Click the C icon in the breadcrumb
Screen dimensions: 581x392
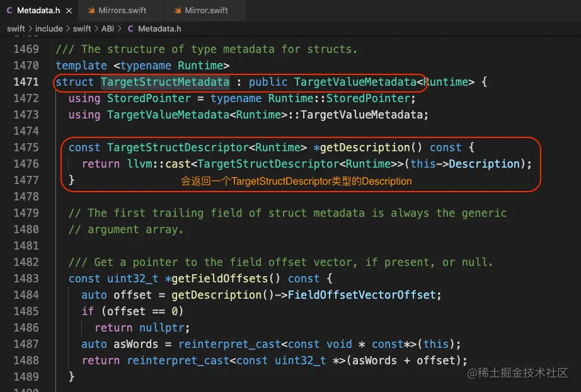pos(130,28)
